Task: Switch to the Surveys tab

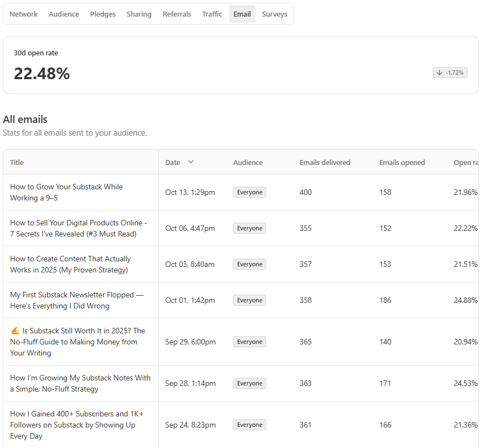Action: point(274,14)
